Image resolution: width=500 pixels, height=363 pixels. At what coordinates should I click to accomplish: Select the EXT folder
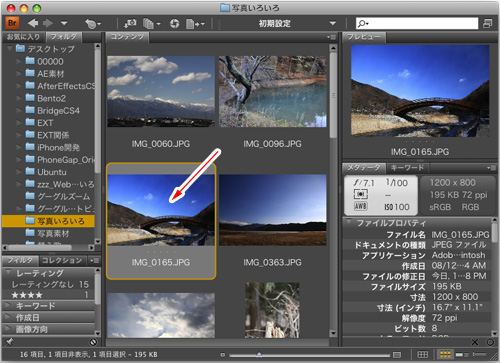[39, 123]
